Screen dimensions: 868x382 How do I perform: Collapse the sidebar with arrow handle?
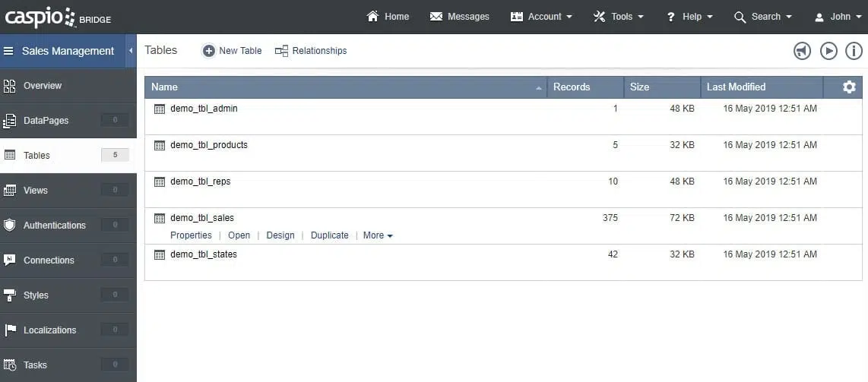pyautogui.click(x=131, y=51)
